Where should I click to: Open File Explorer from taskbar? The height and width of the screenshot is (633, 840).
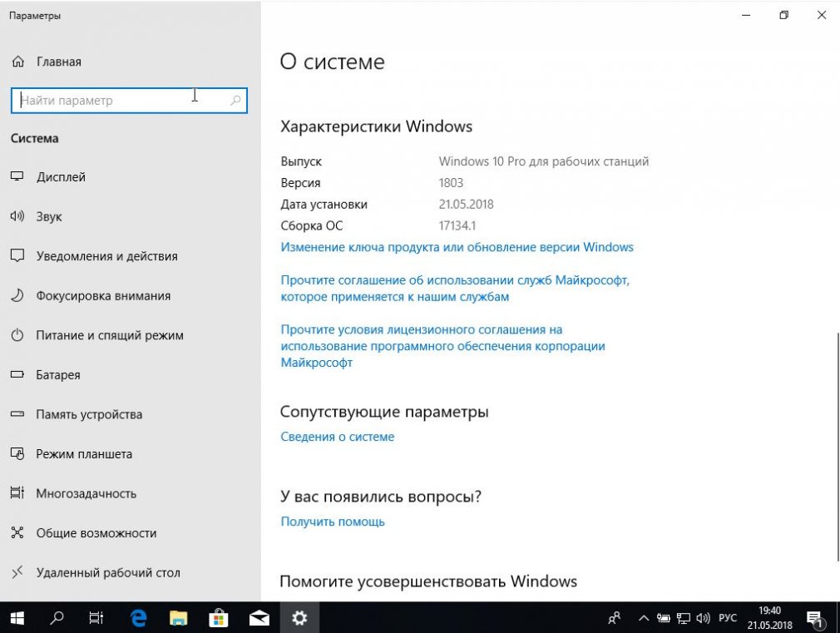pyautogui.click(x=178, y=618)
